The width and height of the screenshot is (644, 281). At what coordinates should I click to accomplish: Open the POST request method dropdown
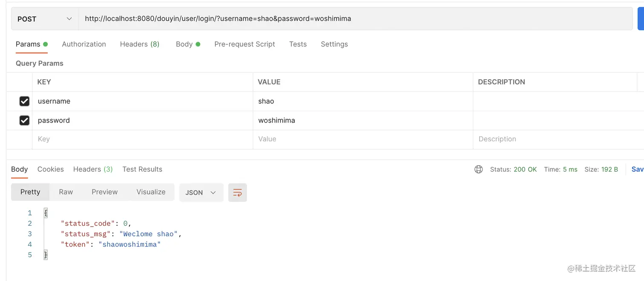coord(43,19)
